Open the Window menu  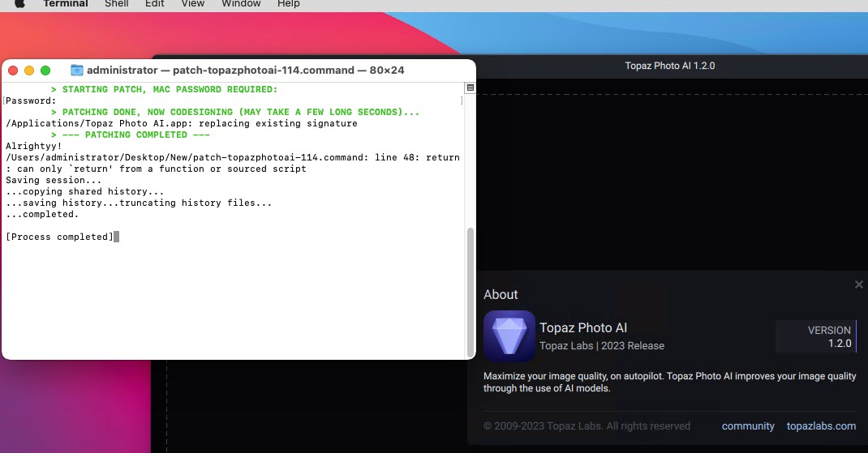(241, 4)
